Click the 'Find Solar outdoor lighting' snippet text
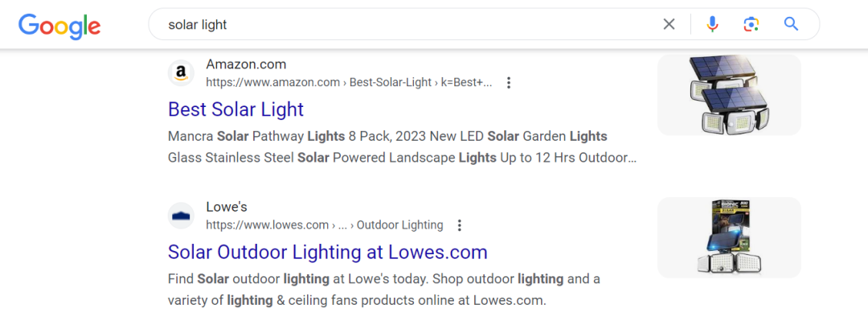This screenshot has width=868, height=321. (x=383, y=290)
